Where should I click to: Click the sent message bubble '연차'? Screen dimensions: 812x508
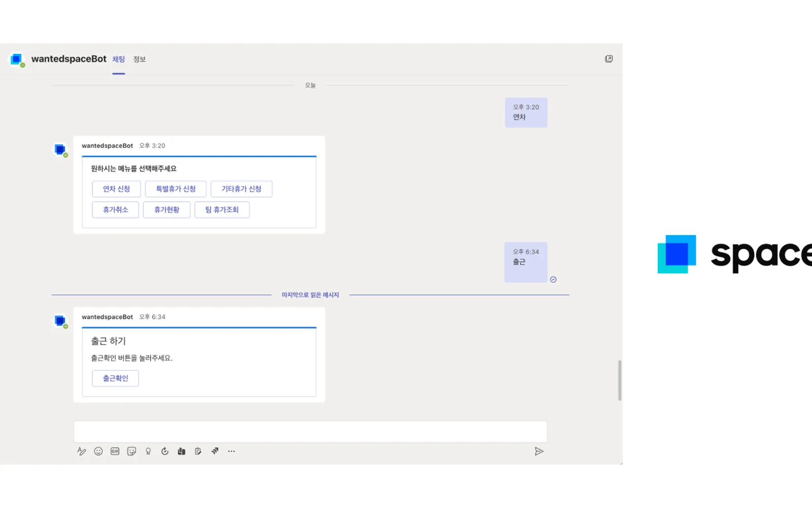tap(526, 112)
